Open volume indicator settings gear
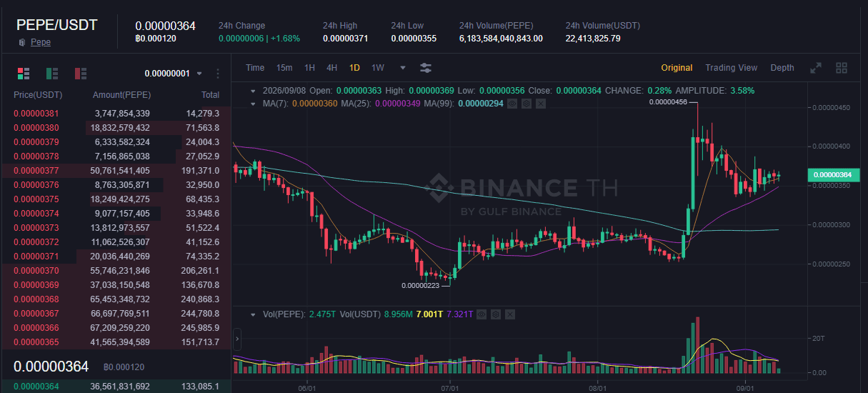 tap(495, 314)
